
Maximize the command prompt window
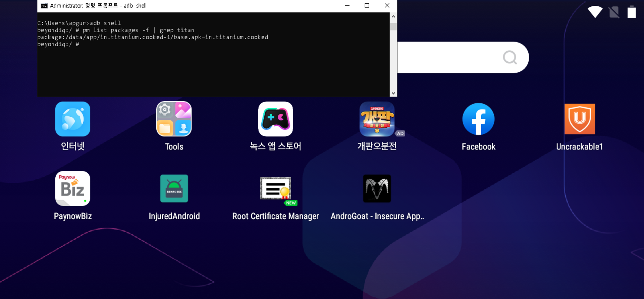(x=367, y=6)
